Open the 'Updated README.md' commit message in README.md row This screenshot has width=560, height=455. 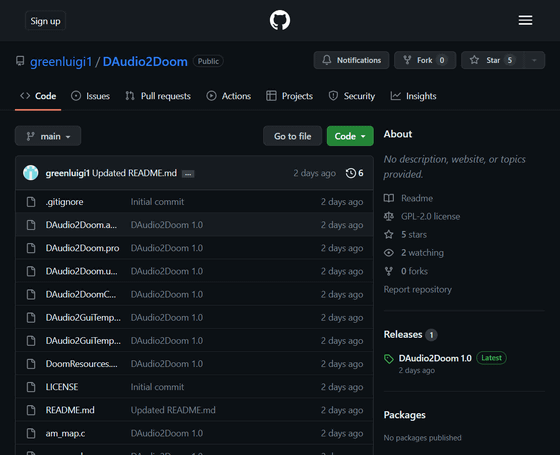173,410
